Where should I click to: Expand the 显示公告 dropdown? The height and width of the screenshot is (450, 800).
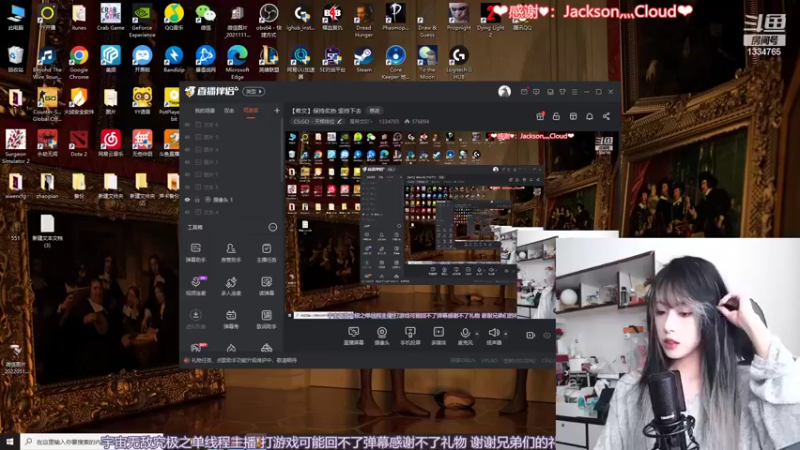(x=360, y=121)
